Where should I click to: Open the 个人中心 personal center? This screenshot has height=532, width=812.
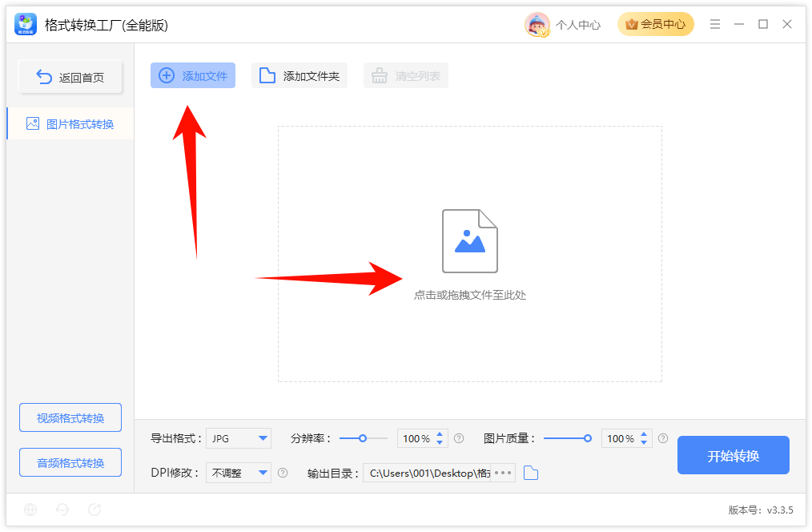point(578,25)
